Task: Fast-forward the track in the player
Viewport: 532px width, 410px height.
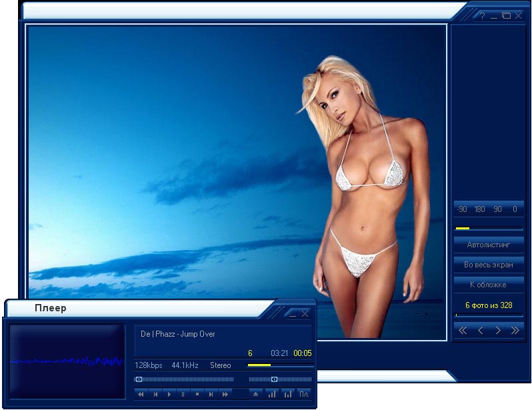Action: 225,395
